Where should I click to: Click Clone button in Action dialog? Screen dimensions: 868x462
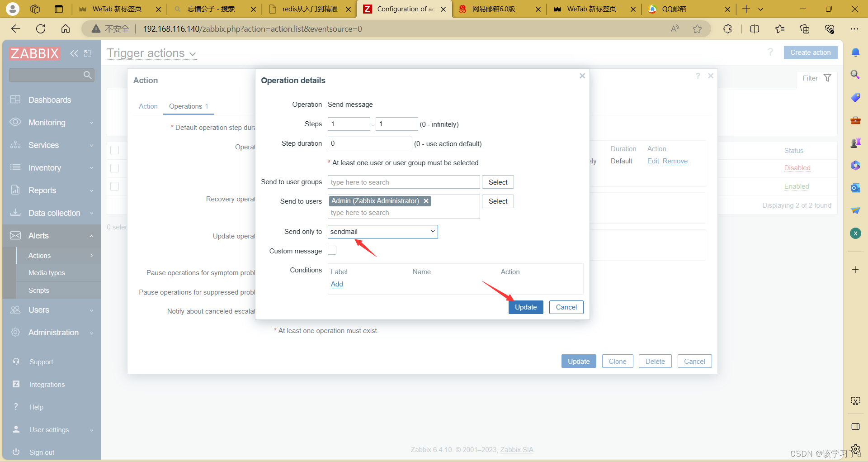click(x=617, y=361)
